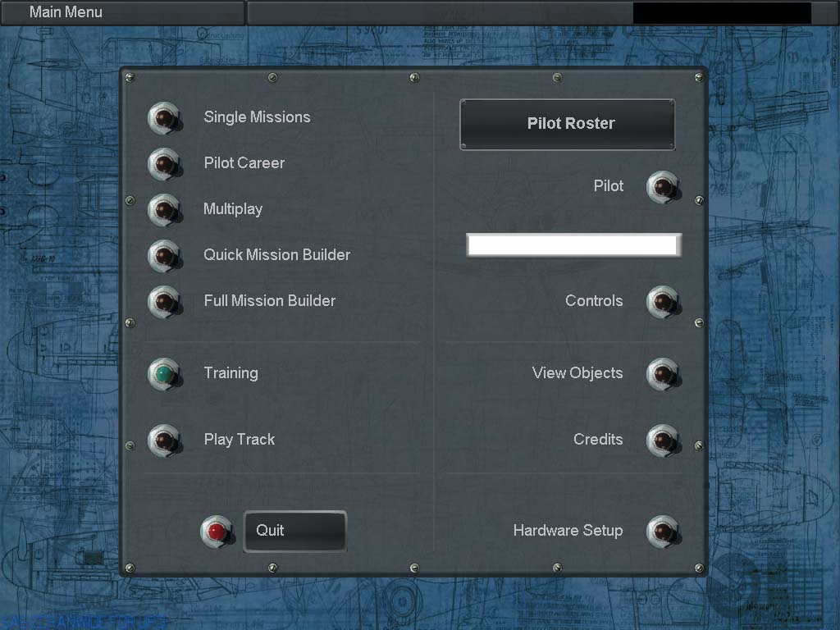Click the knob beside Credits
Viewport: 840px width, 630px height.
click(x=664, y=441)
